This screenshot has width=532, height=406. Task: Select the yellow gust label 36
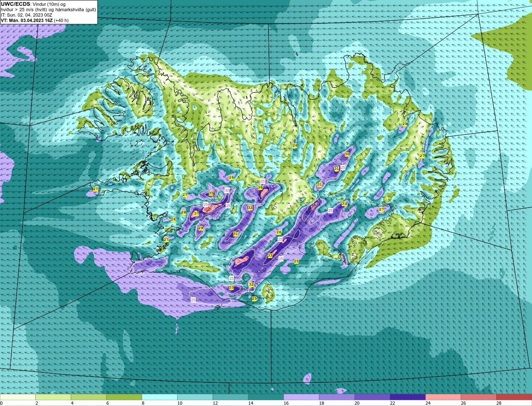[260, 188]
